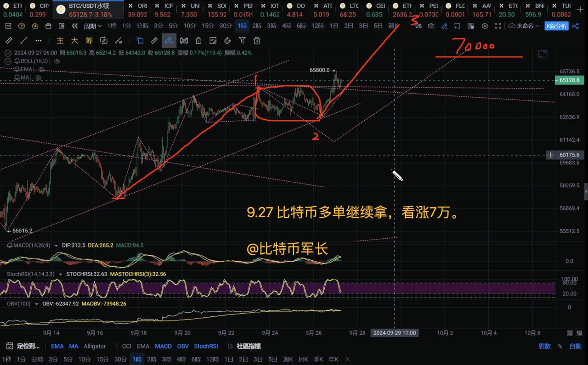The width and height of the screenshot is (588, 365).
Task: Collapse the BOLL indicator row chevron
Action: click(x=8, y=61)
